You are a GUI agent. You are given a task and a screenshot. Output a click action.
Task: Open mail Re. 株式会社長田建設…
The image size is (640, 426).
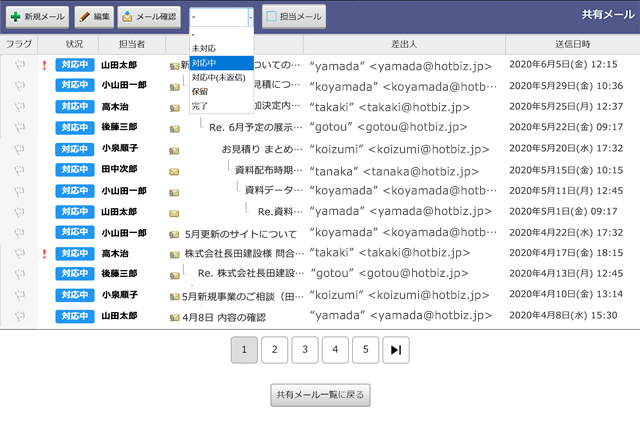pyautogui.click(x=251, y=273)
